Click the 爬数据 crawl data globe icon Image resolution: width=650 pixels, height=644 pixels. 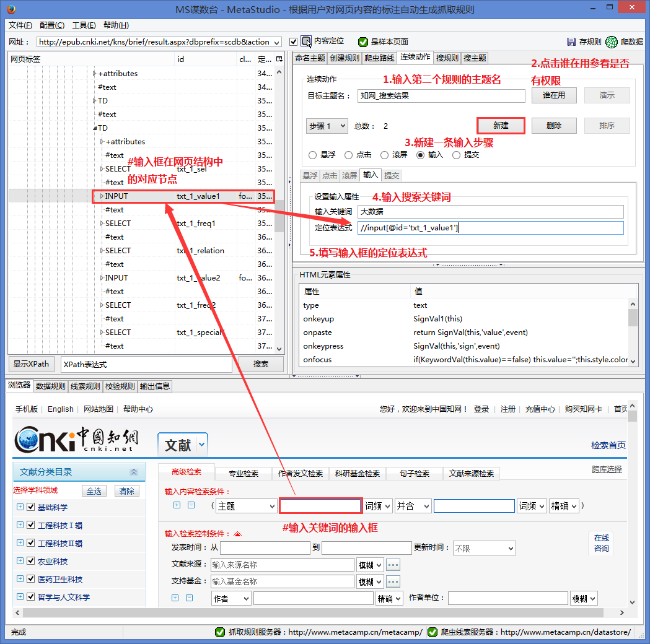pos(612,41)
